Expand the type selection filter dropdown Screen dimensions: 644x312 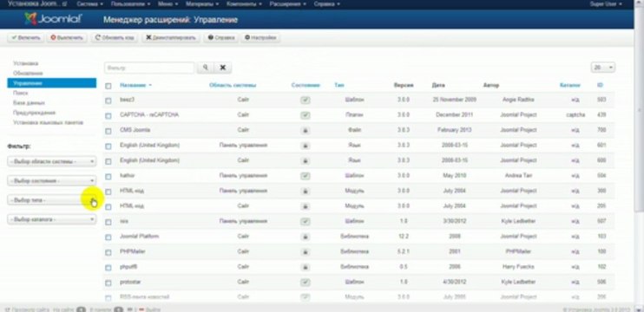pyautogui.click(x=52, y=200)
